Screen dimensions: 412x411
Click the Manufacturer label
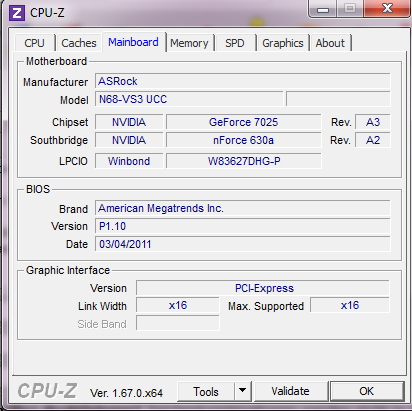click(55, 82)
